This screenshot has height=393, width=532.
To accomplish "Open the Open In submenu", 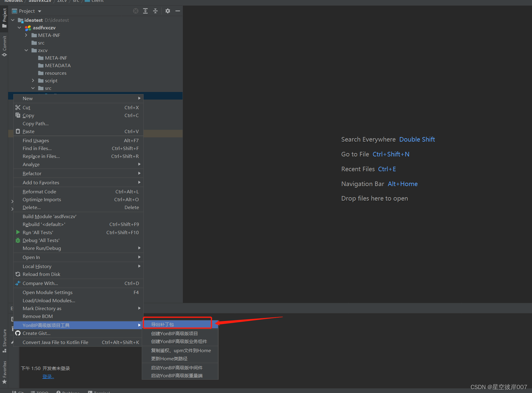I will click(x=78, y=257).
